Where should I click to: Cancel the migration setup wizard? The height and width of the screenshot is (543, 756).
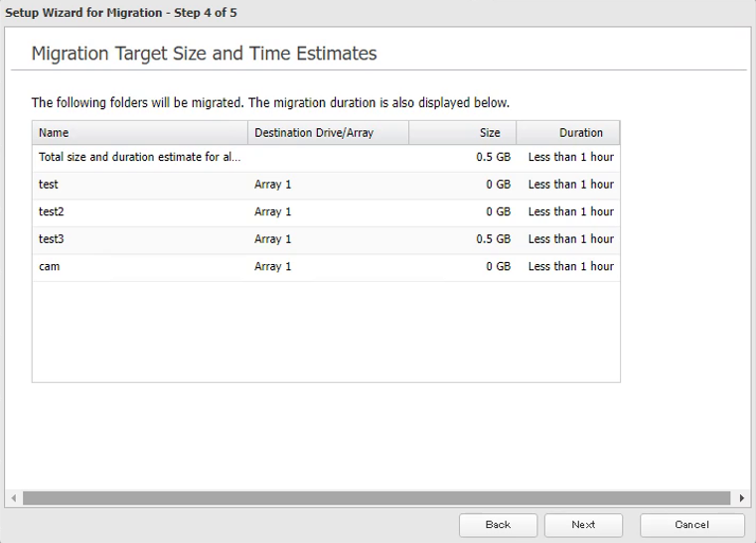click(691, 525)
